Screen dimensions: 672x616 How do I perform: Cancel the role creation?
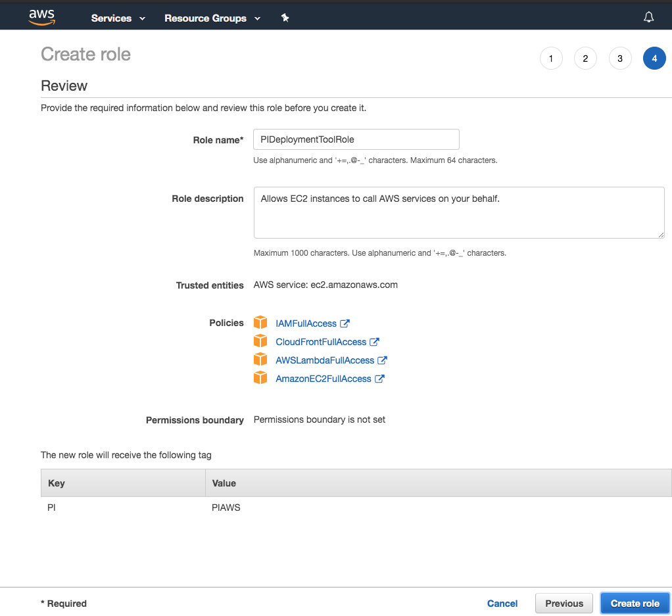tap(502, 604)
